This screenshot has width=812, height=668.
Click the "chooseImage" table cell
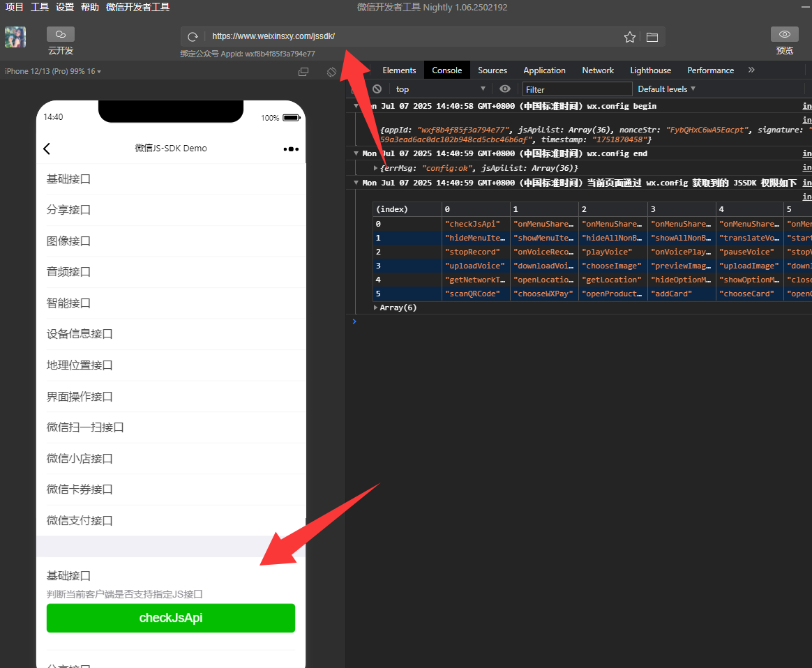coord(612,266)
